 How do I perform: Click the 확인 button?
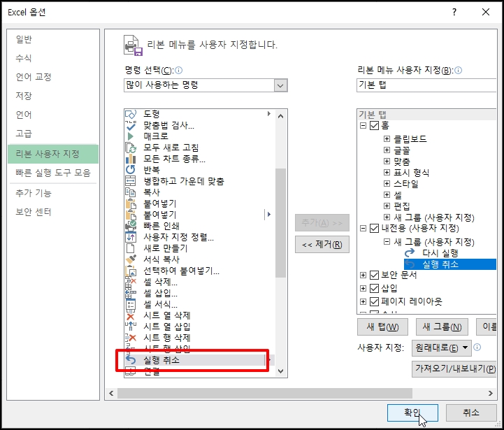click(412, 413)
